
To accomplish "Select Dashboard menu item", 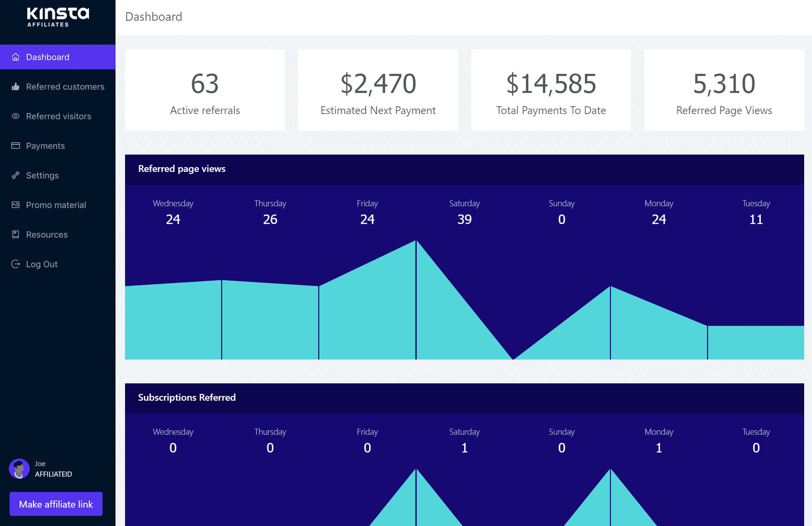I will click(57, 57).
